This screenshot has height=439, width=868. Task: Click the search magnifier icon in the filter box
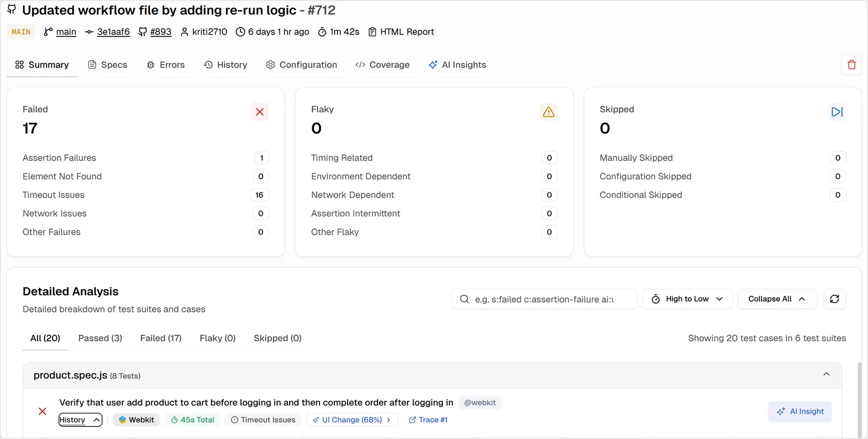click(464, 299)
